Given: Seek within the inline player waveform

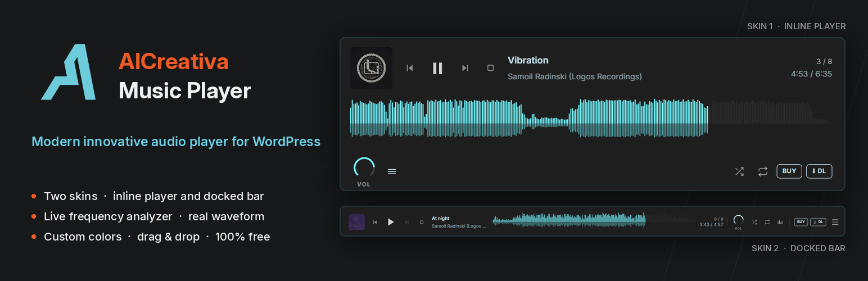Looking at the screenshot, I should tap(591, 119).
